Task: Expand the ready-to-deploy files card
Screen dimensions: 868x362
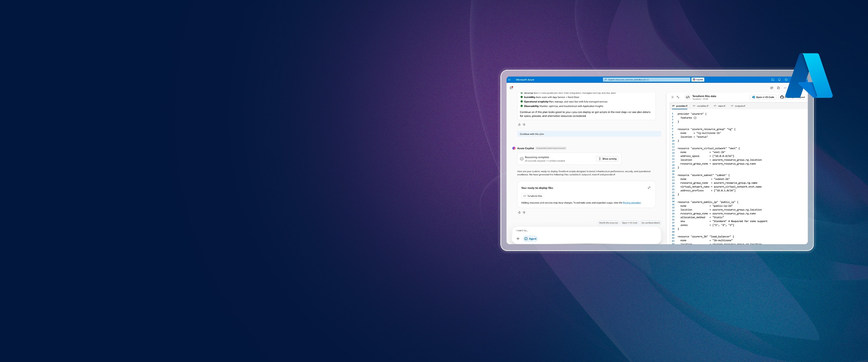Action: (x=649, y=188)
